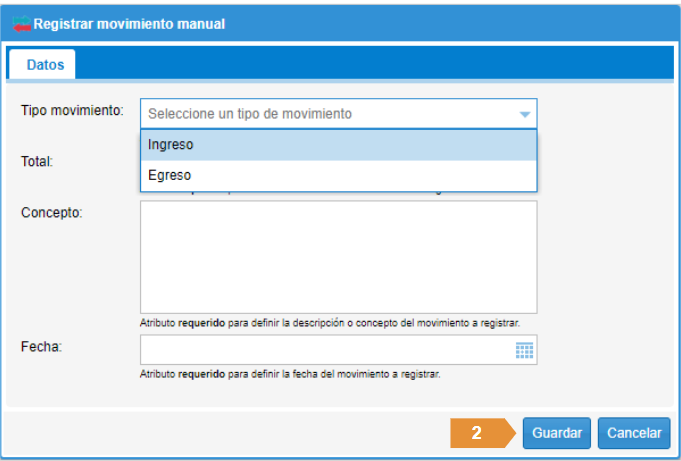This screenshot has height=461, width=681.
Task: Click the 'Concepto:' label
Action: pyautogui.click(x=51, y=212)
